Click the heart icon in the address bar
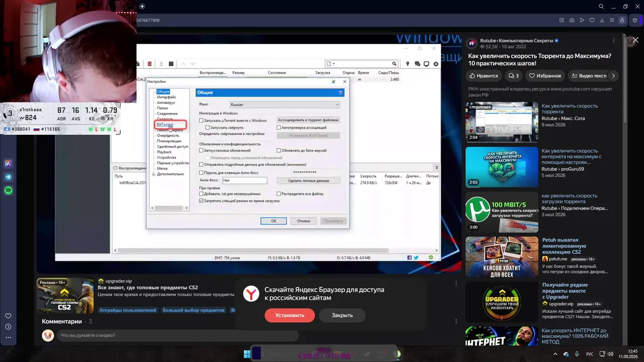 [x=592, y=20]
